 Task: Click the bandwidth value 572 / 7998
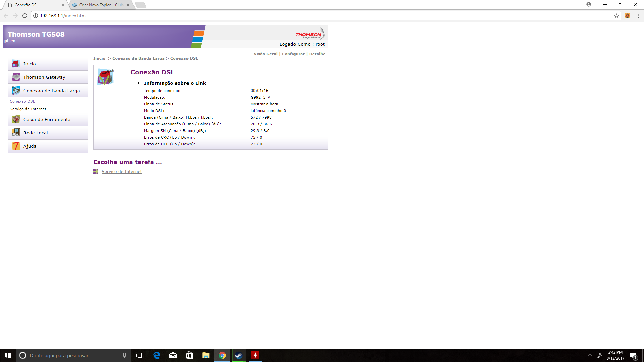pos(261,117)
